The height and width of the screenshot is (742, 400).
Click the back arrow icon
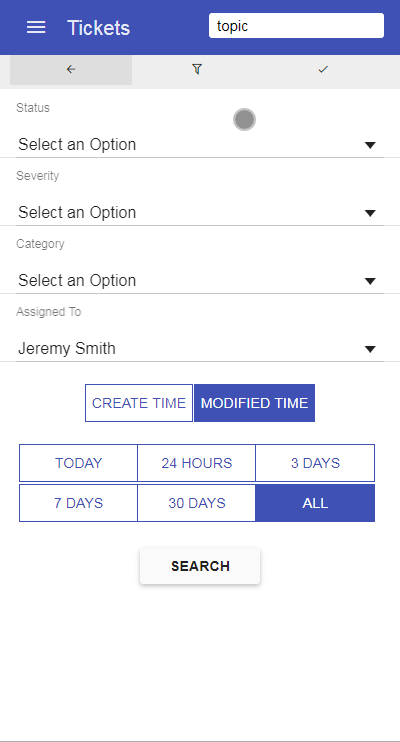pos(71,70)
